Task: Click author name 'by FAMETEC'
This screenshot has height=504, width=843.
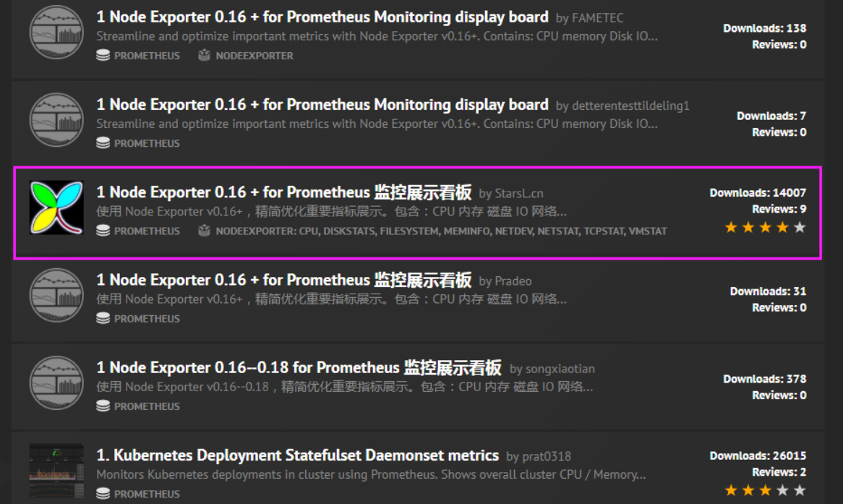Action: click(x=590, y=18)
